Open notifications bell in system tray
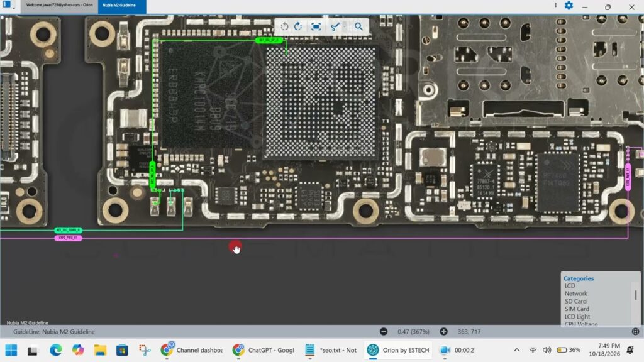This screenshot has height=362, width=644. point(630,349)
